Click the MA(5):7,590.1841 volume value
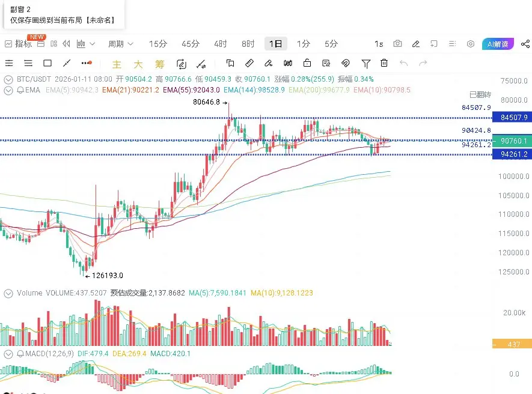The height and width of the screenshot is (394, 532). (218, 292)
